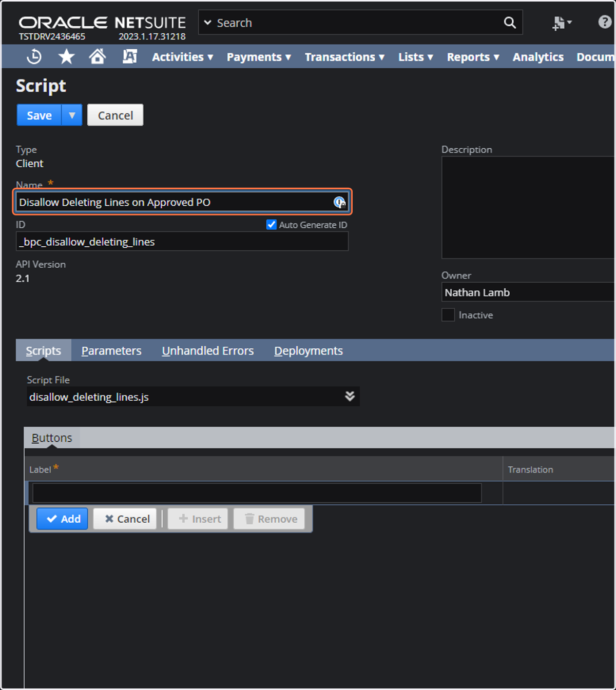This screenshot has width=616, height=690.
Task: Click the Script page title
Action: 41,86
